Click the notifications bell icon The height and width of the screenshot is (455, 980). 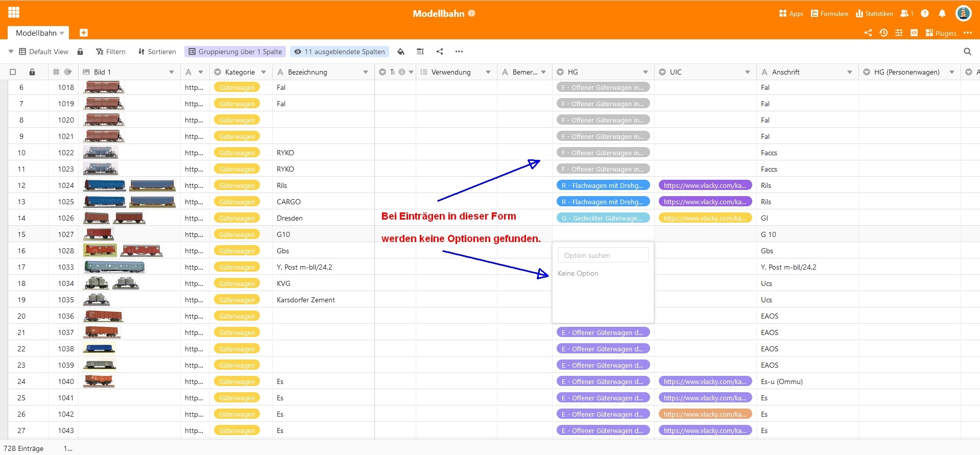942,14
